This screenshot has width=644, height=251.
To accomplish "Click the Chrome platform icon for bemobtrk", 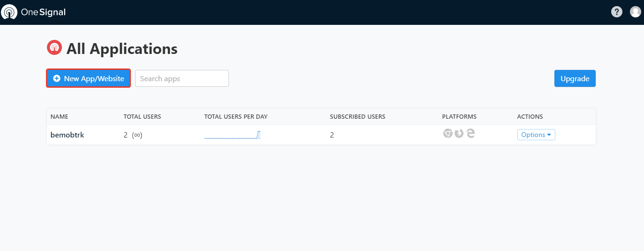I will tap(447, 134).
